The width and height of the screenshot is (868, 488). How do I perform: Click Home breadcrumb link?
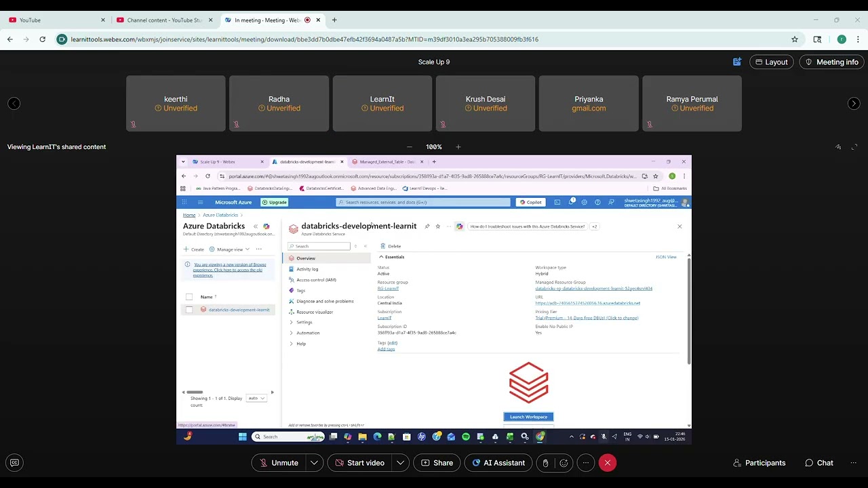(189, 215)
